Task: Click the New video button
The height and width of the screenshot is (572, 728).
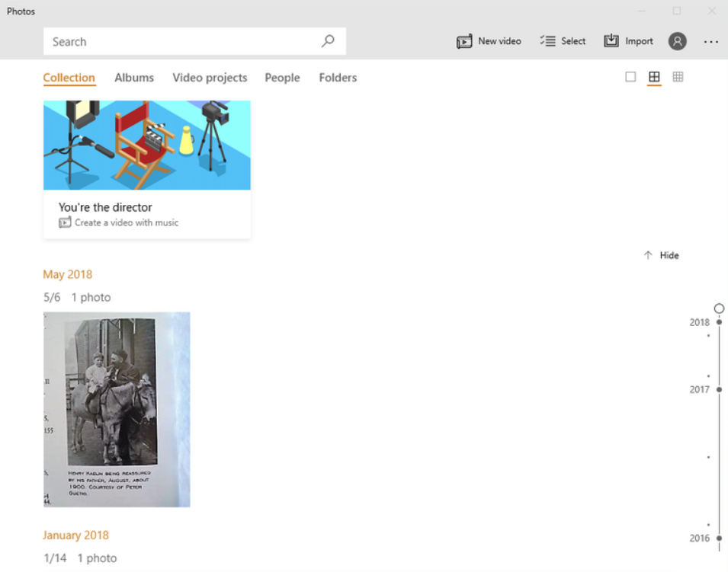Action: [489, 41]
